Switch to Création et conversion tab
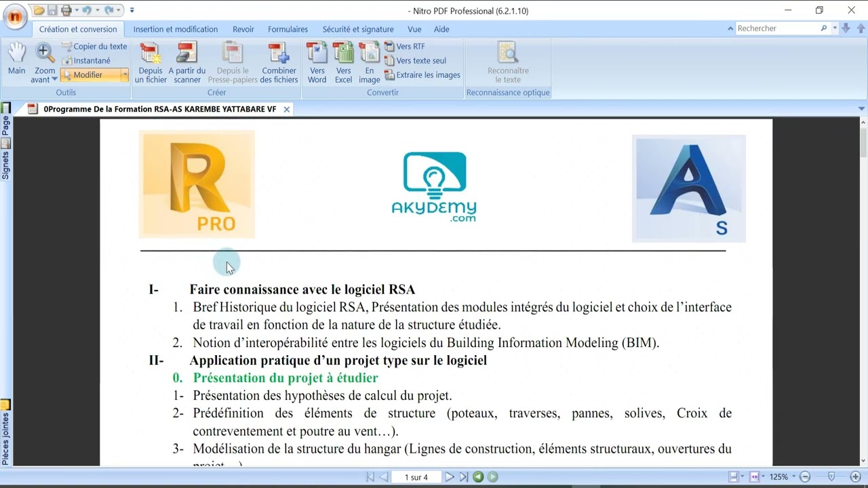Viewport: 868px width, 488px height. (78, 29)
